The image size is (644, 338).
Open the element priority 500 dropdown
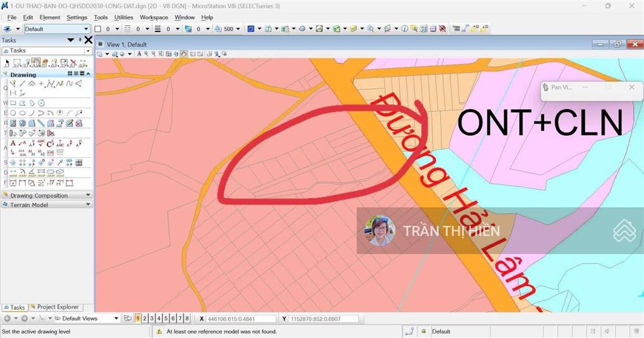(238, 29)
